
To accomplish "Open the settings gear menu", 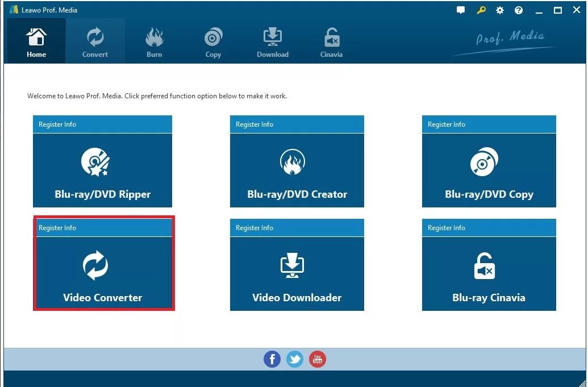I will 499,10.
